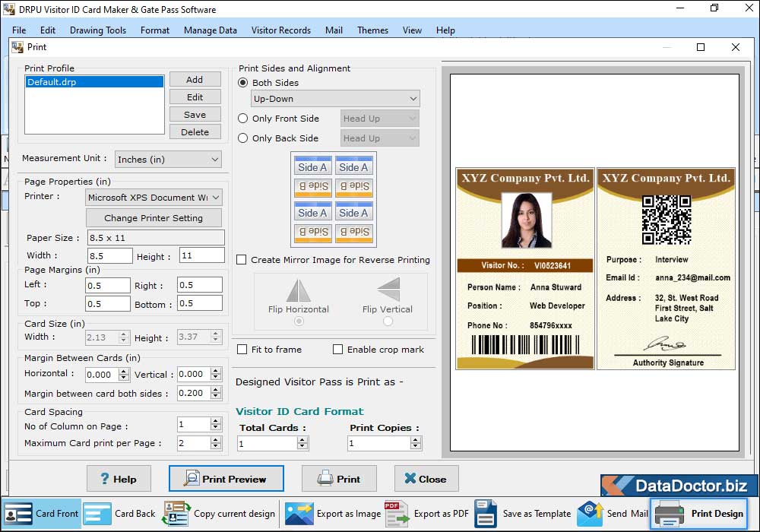
Task: Enable Create Mirror Image for Reverse Printing
Action: point(242,260)
